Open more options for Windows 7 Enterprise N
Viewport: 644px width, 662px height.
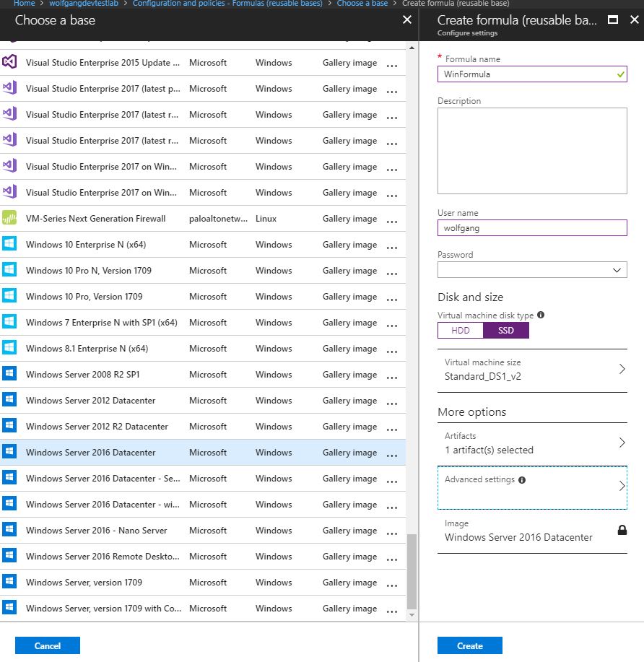pos(392,325)
